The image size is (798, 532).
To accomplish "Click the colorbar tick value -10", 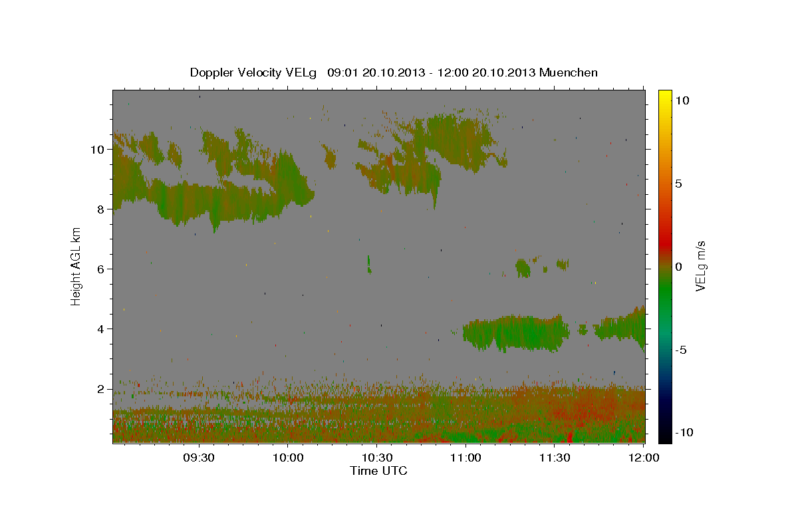I will tap(684, 433).
